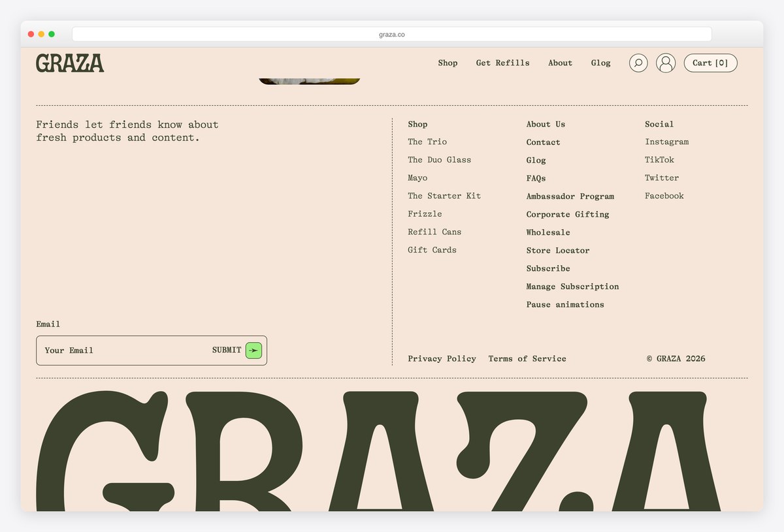Toggle Pause animations in the footer
The height and width of the screenshot is (532, 784).
[x=565, y=304]
